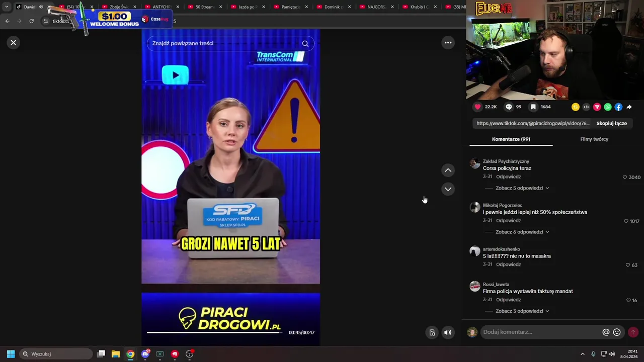Open Discord from the taskbar
This screenshot has height=362, width=644.
(145, 354)
